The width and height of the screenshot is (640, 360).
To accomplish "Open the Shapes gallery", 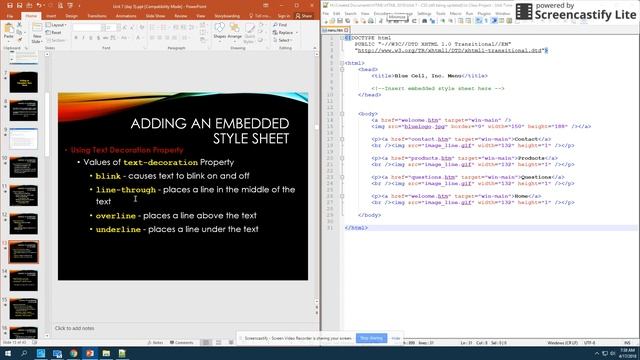I will pos(220,31).
